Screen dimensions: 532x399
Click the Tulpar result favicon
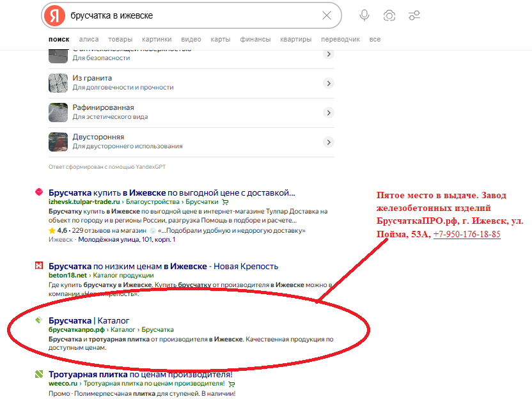coord(39,192)
